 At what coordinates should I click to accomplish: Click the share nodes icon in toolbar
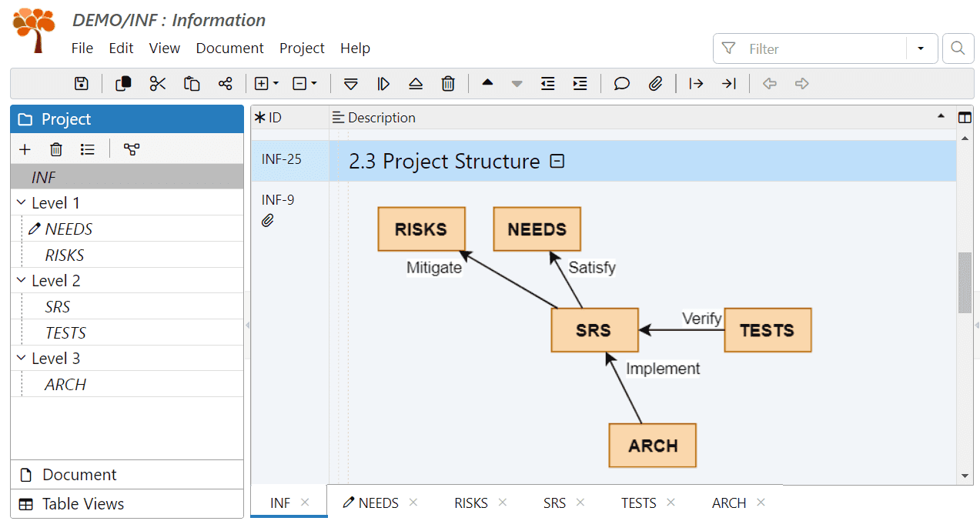[225, 84]
